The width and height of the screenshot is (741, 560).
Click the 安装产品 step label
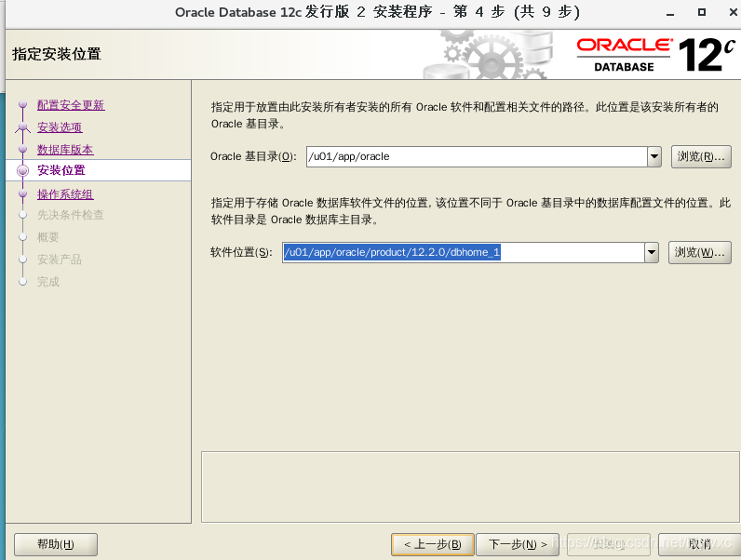point(60,260)
